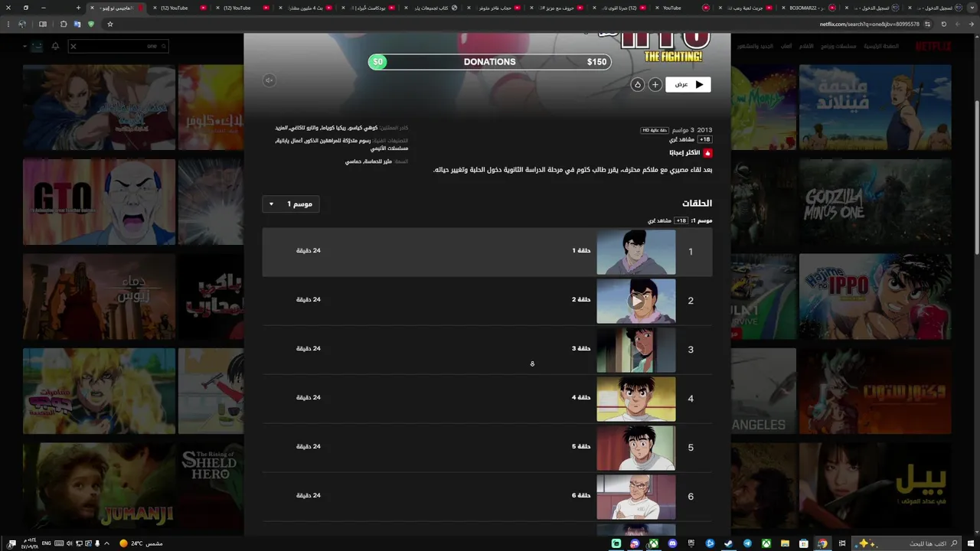This screenshot has width=980, height=551.
Task: Select the 'حلقة 2' episode title
Action: click(581, 299)
